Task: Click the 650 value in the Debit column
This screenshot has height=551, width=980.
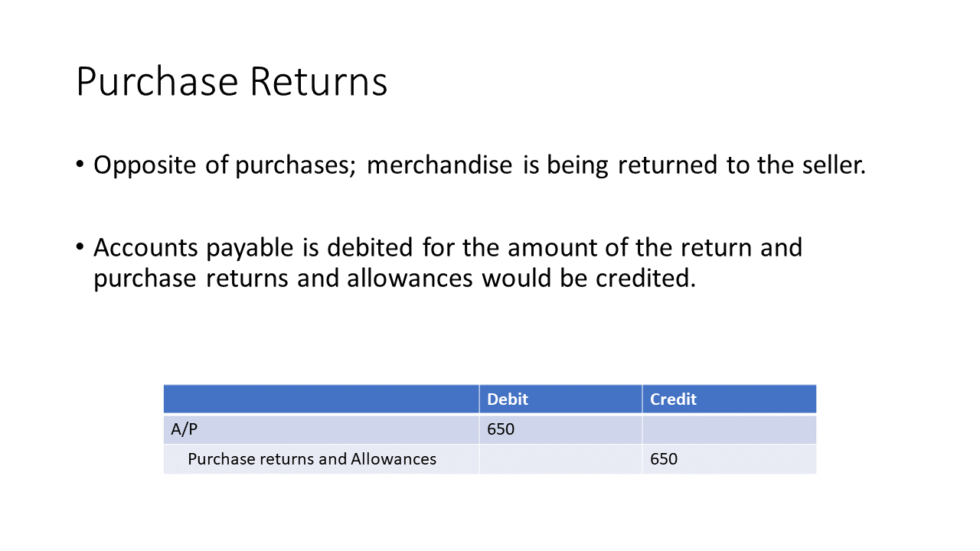Action: (x=501, y=429)
